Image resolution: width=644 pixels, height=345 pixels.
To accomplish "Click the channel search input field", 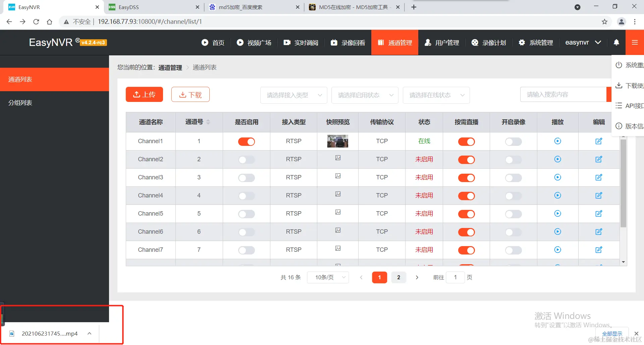I will [563, 95].
